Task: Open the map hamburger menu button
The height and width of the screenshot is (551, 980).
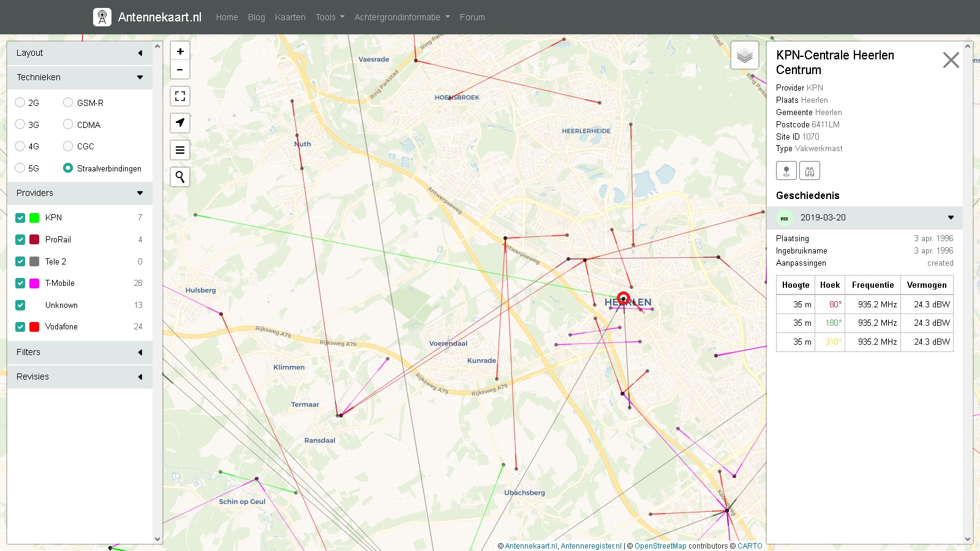Action: (x=180, y=150)
